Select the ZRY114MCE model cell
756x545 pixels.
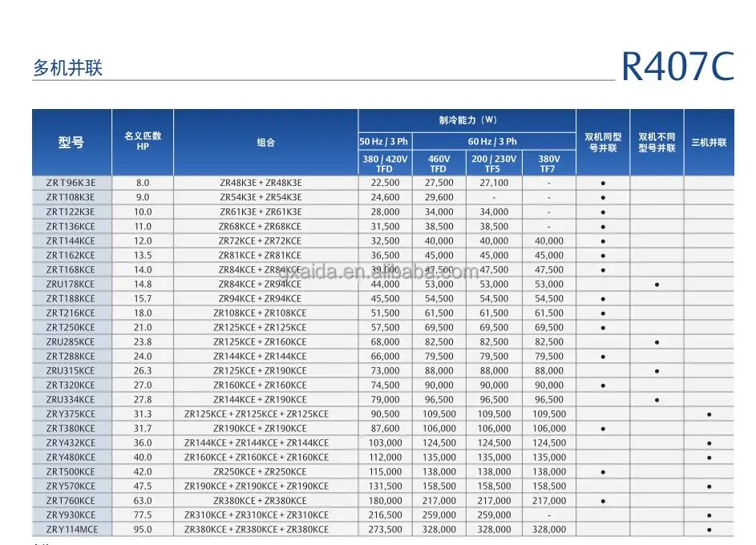coord(72,530)
